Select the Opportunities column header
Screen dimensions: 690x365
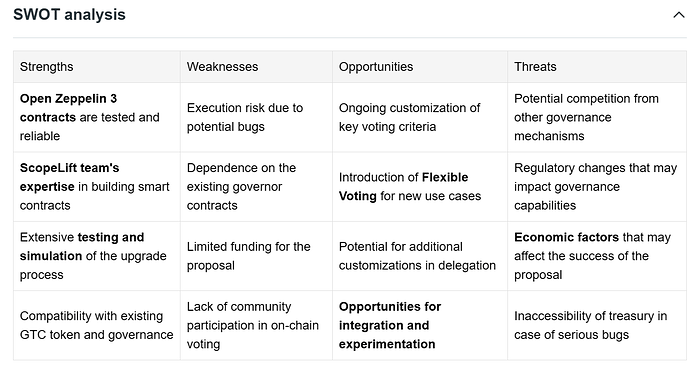(420, 66)
